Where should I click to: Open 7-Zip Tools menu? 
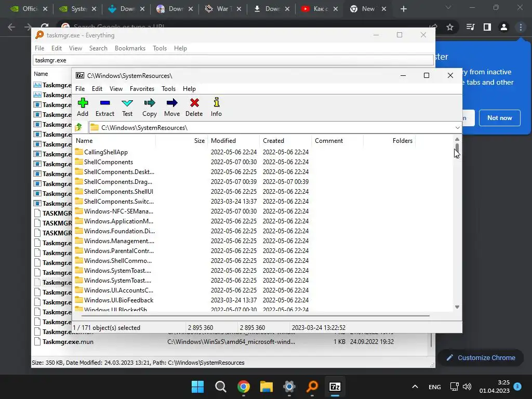tap(168, 88)
